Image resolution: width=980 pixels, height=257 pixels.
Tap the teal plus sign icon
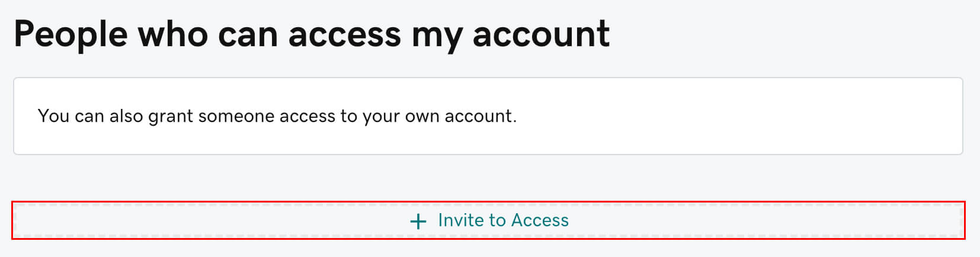[418, 221]
